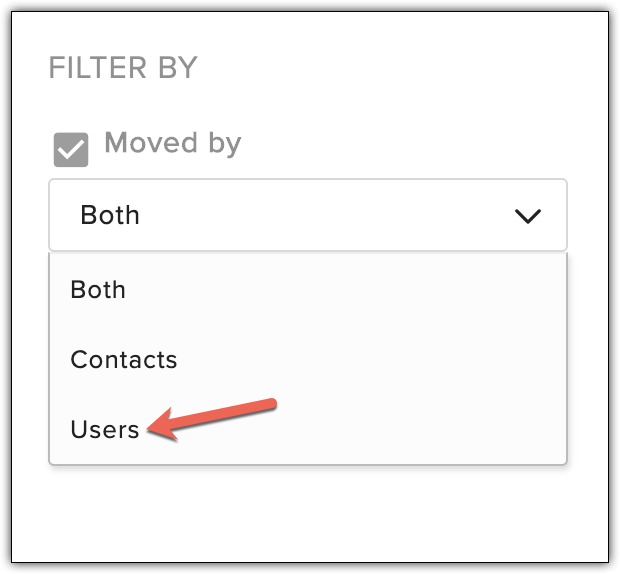Choose the Contacts option

point(124,360)
